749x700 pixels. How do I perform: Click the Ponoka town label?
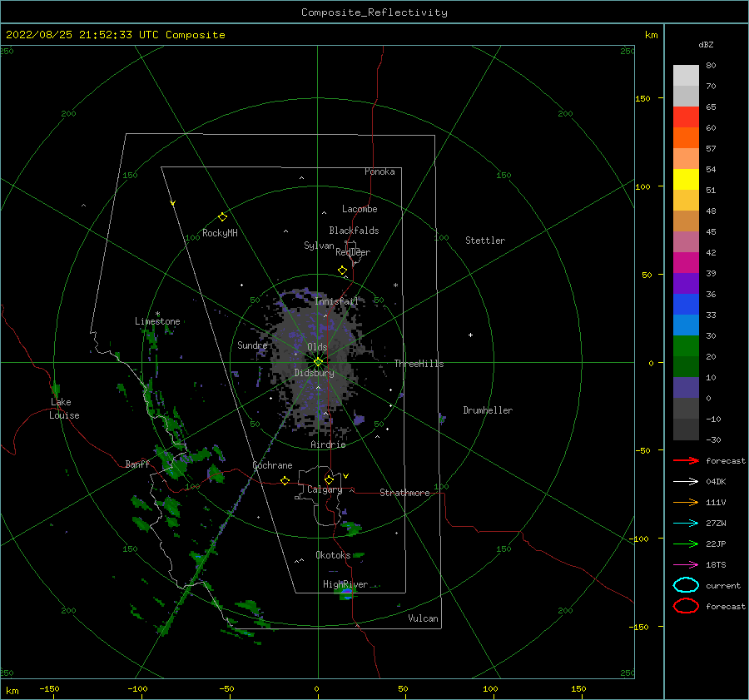click(379, 171)
